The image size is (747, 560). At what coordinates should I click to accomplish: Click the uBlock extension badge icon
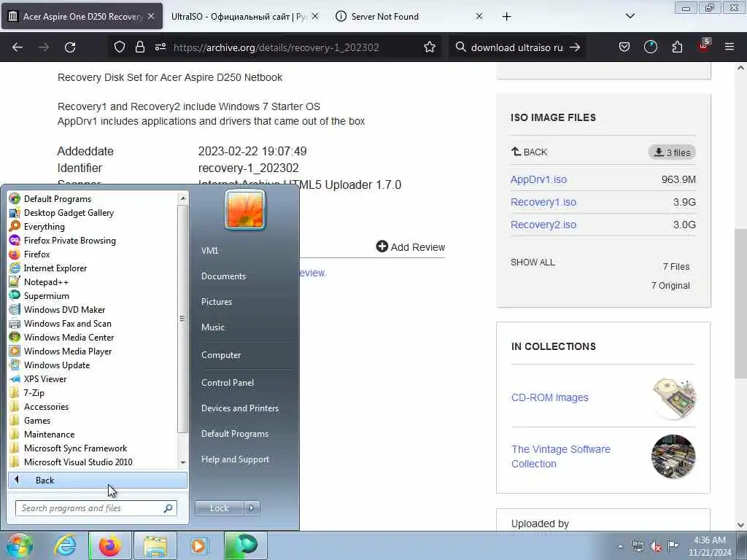click(704, 46)
